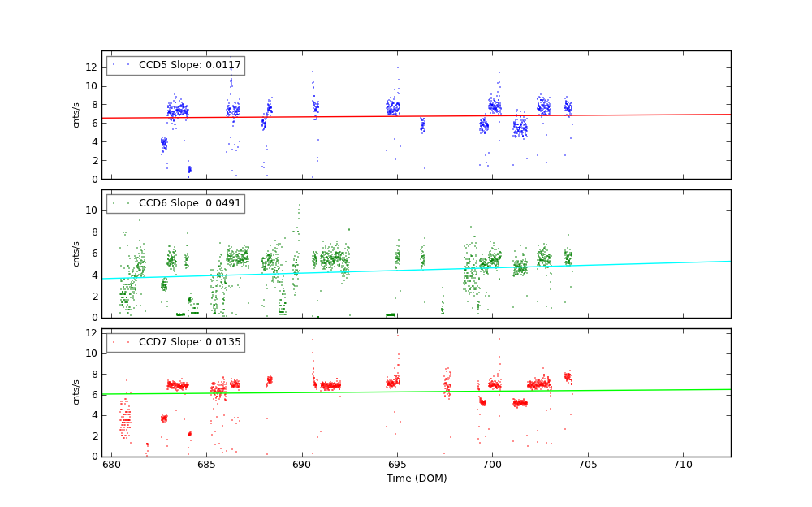The image size is (812, 507).
Task: Click the CCD6 Slope legend box
Action: 175,204
